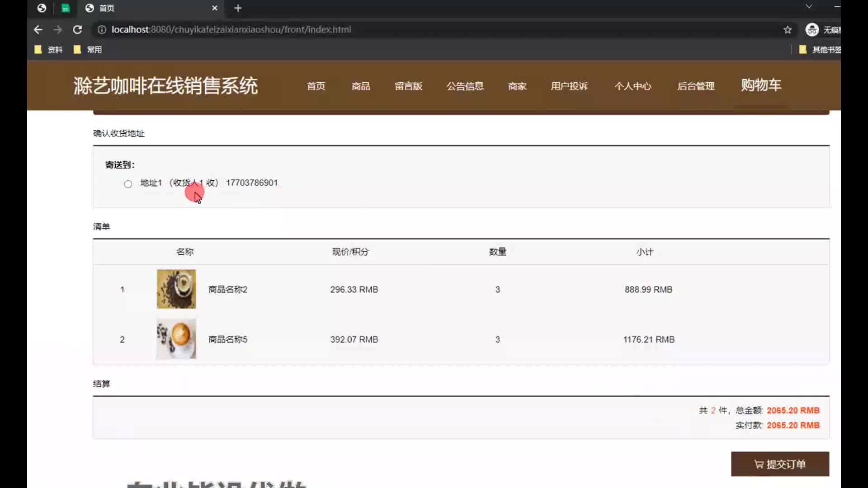Expand the tab search chevron
Screen dimensions: 868x488
[809, 6]
